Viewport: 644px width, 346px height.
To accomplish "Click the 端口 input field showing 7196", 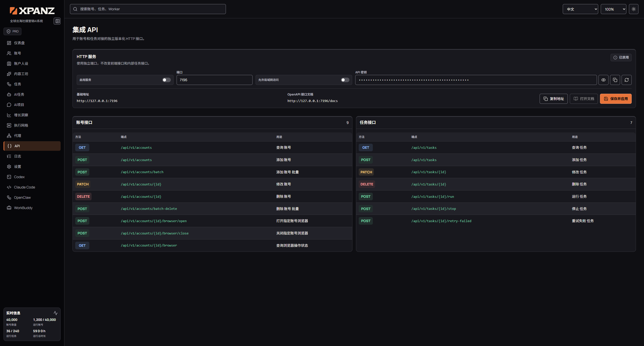I will (x=214, y=80).
